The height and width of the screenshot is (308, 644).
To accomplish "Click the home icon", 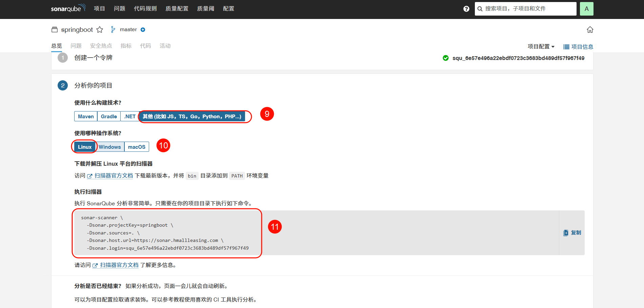I will coord(590,30).
